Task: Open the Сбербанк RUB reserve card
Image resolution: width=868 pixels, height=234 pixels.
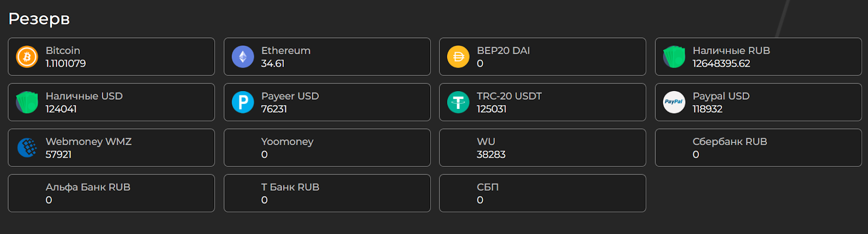Action: 758,148
